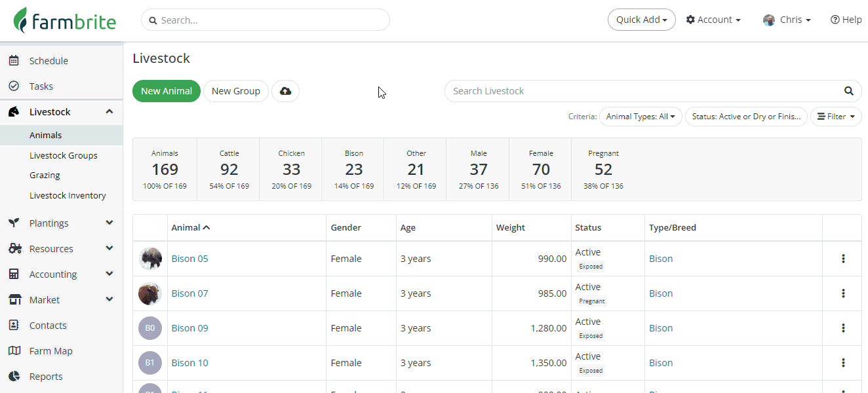Viewport: 868px width, 393px height.
Task: Expand the Accounting sidebar section
Action: coord(109,274)
